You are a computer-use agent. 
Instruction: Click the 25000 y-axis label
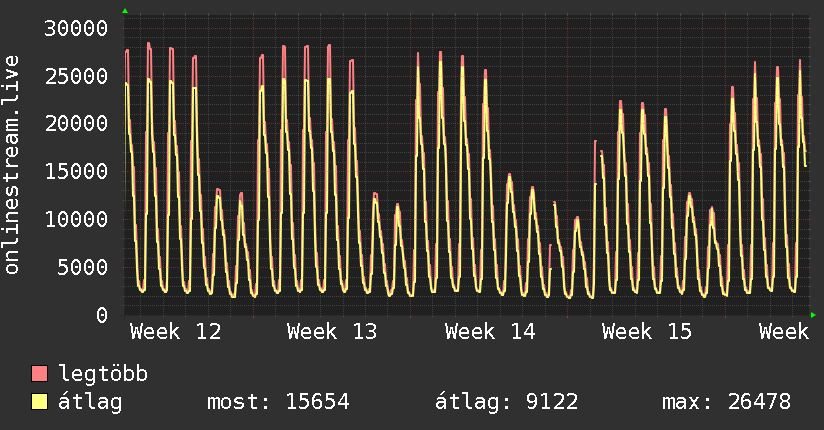(76, 76)
